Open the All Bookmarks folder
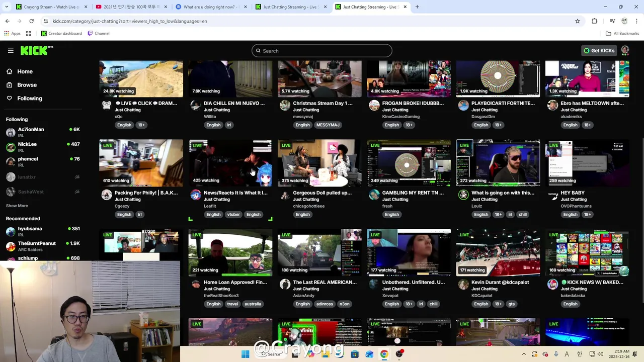The image size is (644, 362). pos(622,34)
